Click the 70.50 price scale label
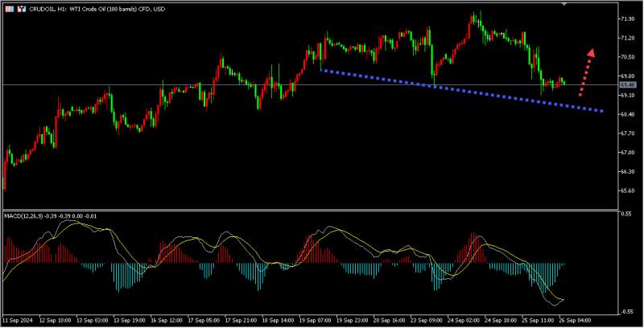644x328 pixels. point(629,57)
